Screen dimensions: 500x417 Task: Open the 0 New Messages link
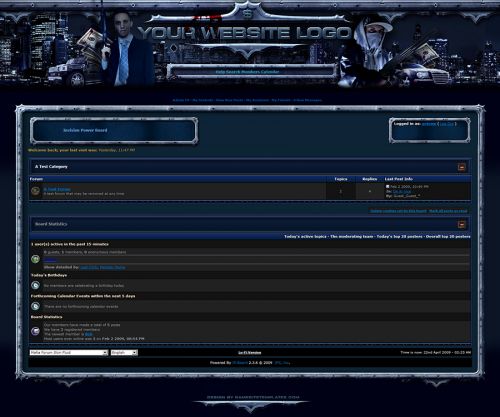coord(307,100)
